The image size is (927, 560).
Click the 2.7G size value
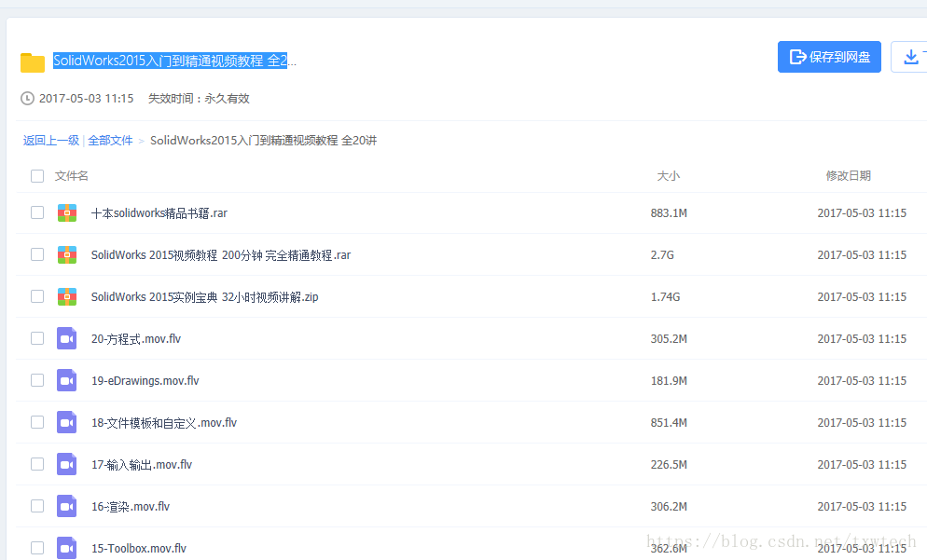(x=662, y=255)
